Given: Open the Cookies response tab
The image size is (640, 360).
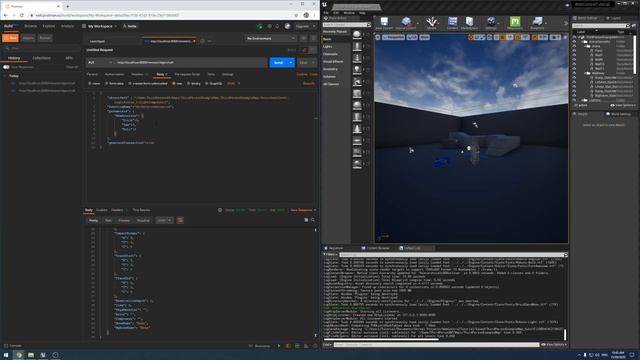Looking at the screenshot, I should coord(102,210).
